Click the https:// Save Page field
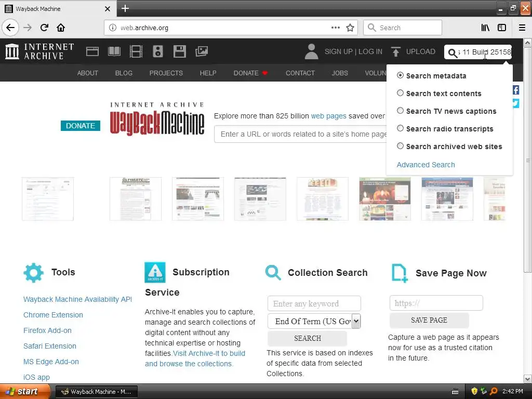Image resolution: width=532 pixels, height=399 pixels. coord(436,303)
